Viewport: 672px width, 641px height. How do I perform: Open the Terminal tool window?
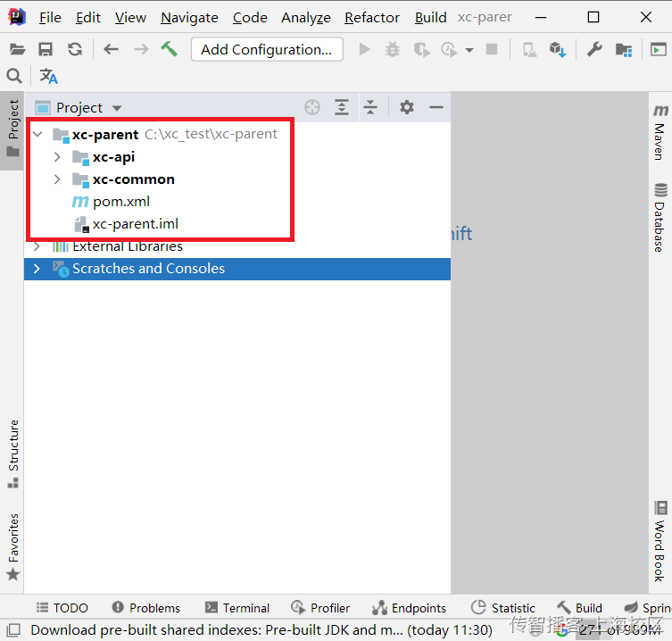point(237,608)
